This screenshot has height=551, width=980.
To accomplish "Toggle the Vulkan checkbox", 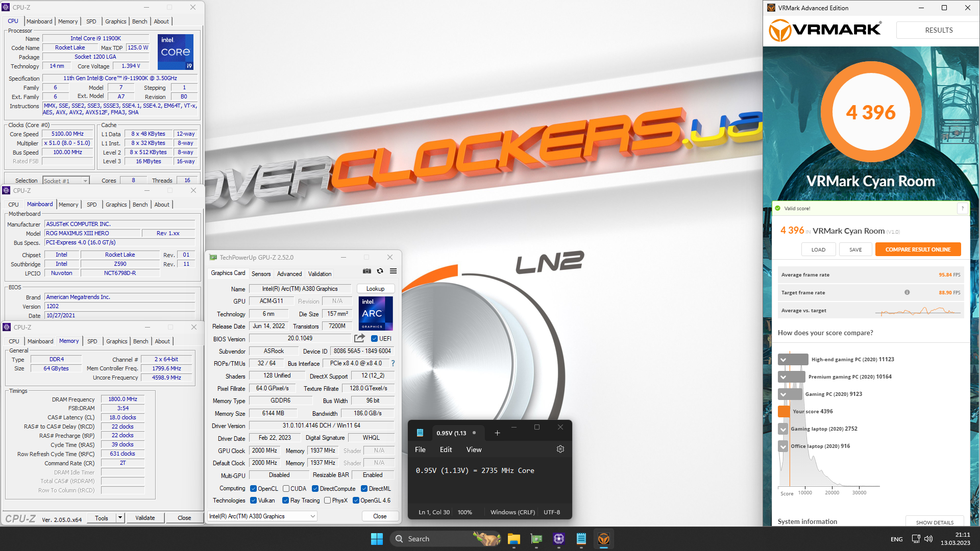I will (x=253, y=500).
